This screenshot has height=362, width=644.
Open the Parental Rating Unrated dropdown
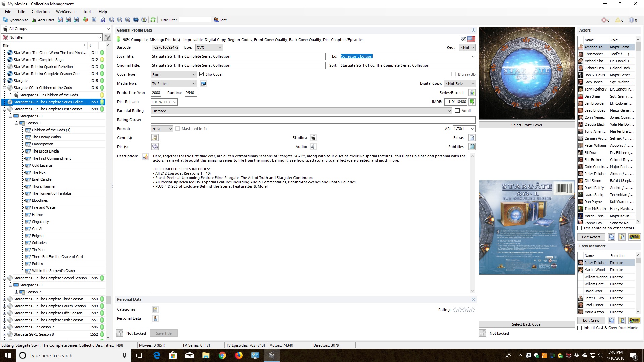[302, 111]
